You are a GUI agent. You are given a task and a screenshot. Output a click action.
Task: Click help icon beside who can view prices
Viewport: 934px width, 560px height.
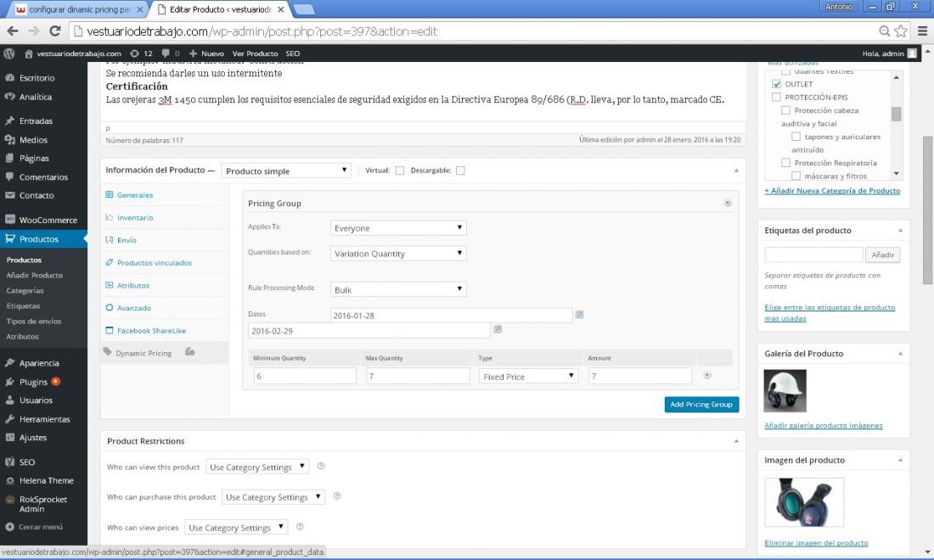pyautogui.click(x=300, y=526)
